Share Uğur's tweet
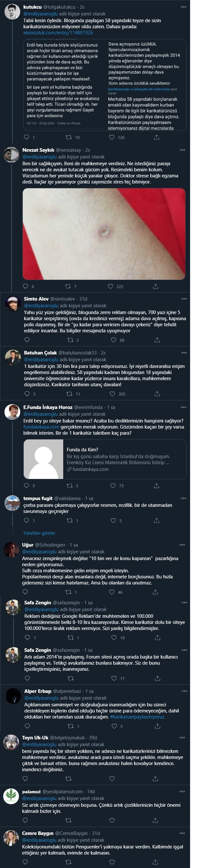This screenshot has height=868, width=209. click(x=155, y=592)
